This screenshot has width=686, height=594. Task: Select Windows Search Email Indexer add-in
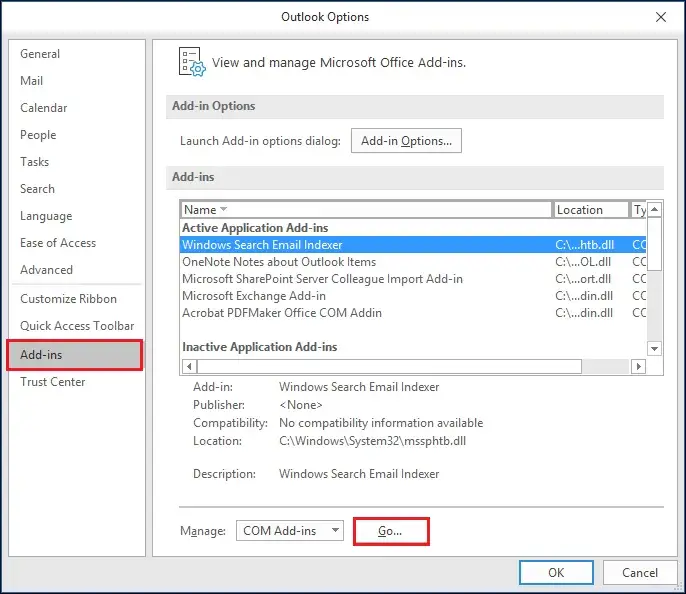click(262, 245)
